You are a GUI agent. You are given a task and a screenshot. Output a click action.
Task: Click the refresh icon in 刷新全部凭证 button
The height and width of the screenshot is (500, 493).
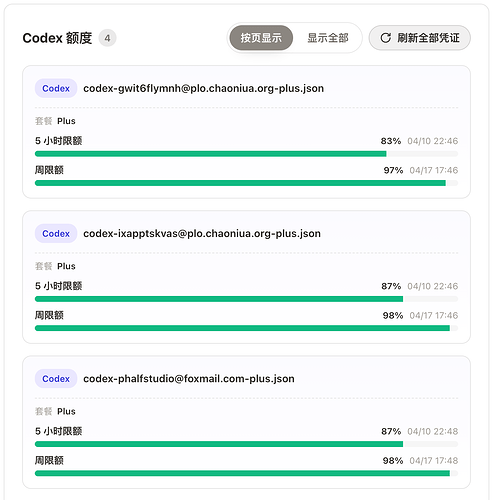click(x=386, y=38)
